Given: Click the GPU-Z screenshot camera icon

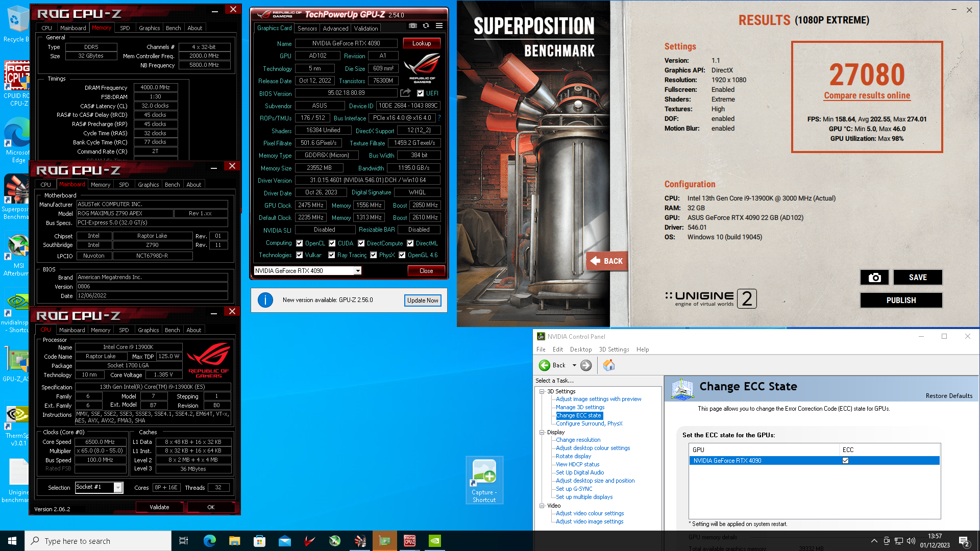Looking at the screenshot, I should (413, 26).
